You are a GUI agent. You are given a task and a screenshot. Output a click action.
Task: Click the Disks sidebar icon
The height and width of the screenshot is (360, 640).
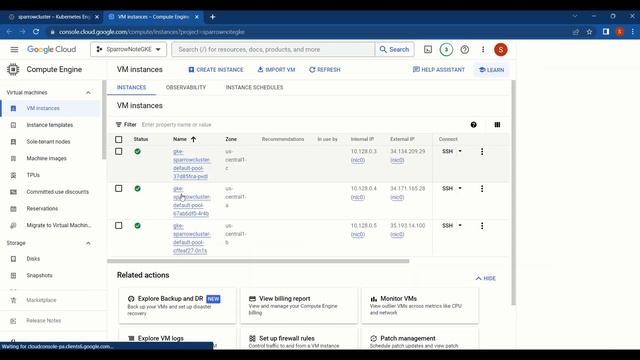point(13,259)
